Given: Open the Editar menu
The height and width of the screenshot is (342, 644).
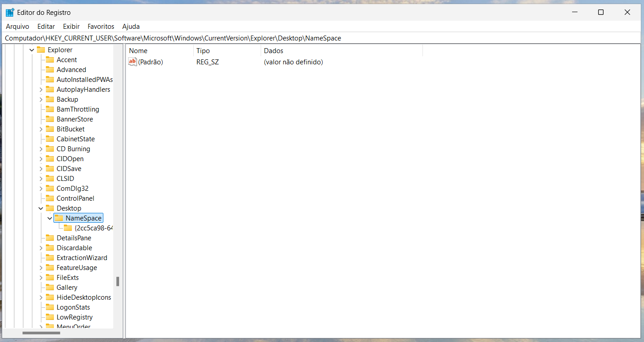Looking at the screenshot, I should click(x=46, y=27).
